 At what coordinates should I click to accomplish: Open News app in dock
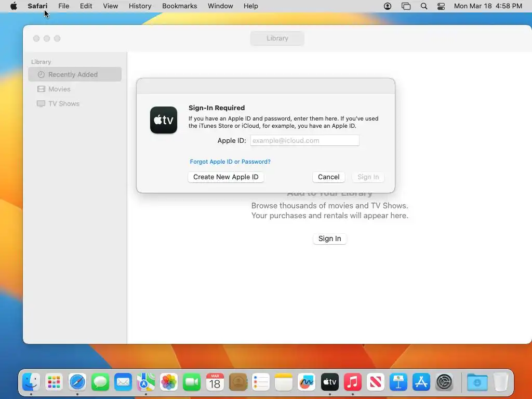pos(375,382)
